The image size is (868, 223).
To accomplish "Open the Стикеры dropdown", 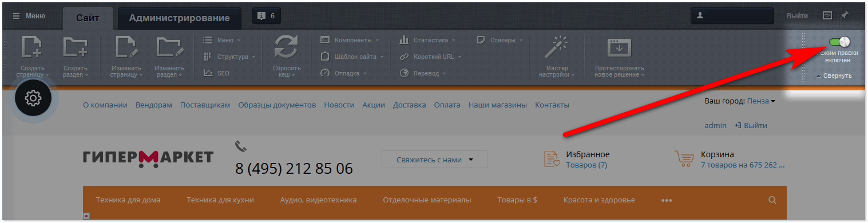I will coord(500,40).
